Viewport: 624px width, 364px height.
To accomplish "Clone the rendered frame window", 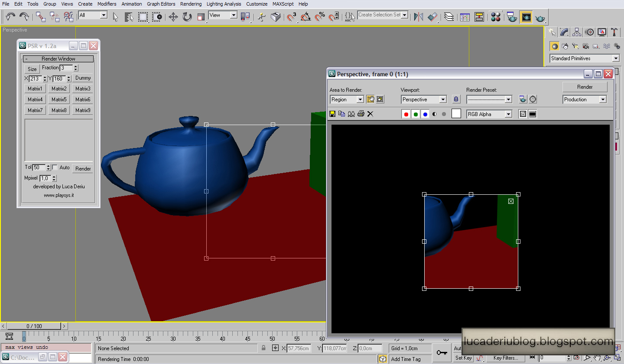I will click(x=351, y=114).
